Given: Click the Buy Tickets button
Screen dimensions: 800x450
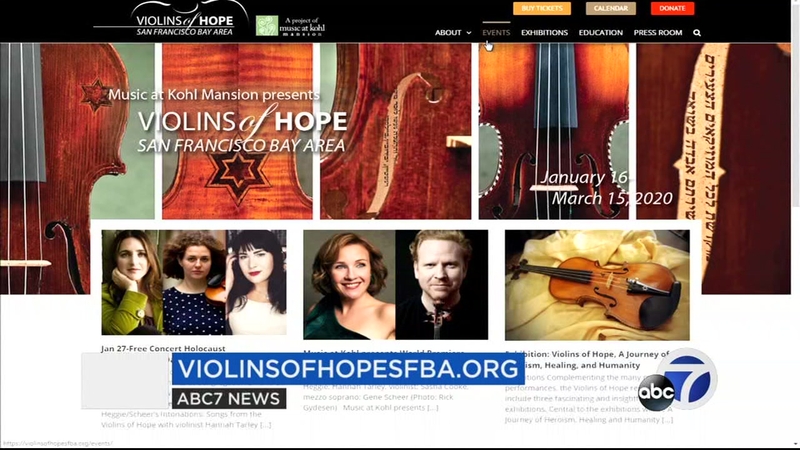Looking at the screenshot, I should (x=542, y=8).
